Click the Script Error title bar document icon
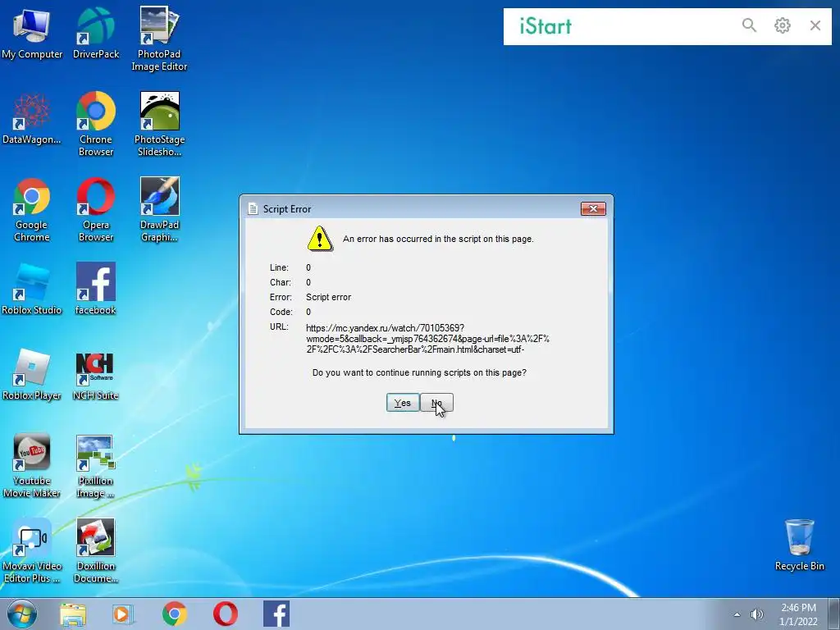 253,209
